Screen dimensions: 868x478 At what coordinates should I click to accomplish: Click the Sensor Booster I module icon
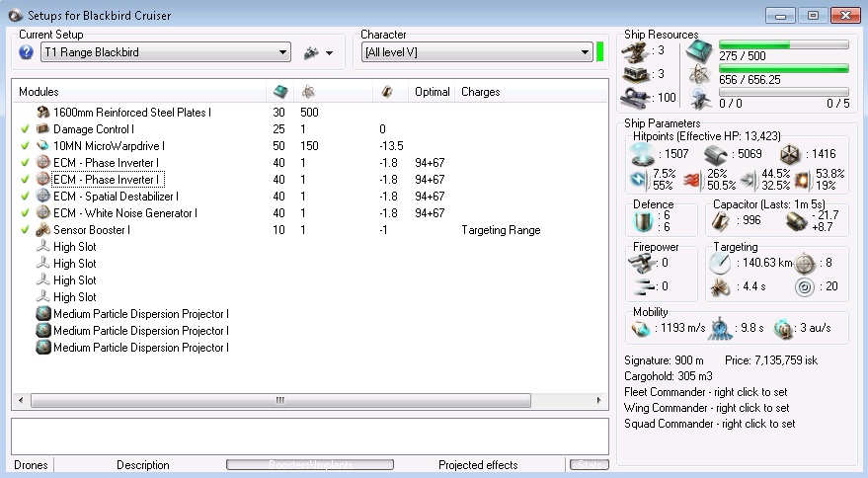[42, 230]
